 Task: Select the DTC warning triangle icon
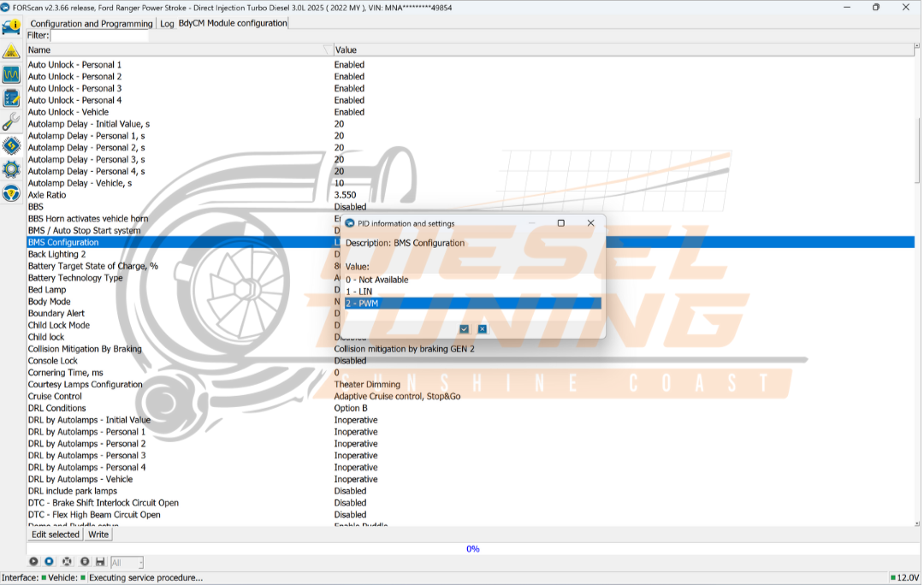coord(11,50)
